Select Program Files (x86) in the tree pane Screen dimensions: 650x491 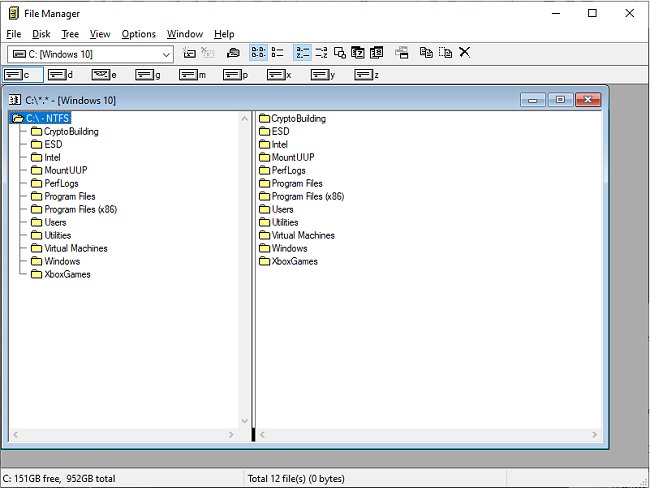(x=81, y=209)
